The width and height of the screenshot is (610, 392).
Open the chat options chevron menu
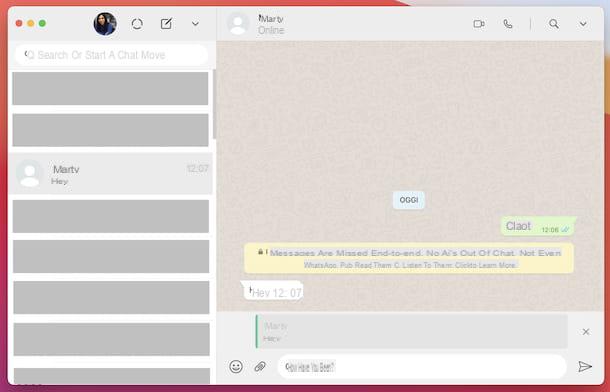583,24
